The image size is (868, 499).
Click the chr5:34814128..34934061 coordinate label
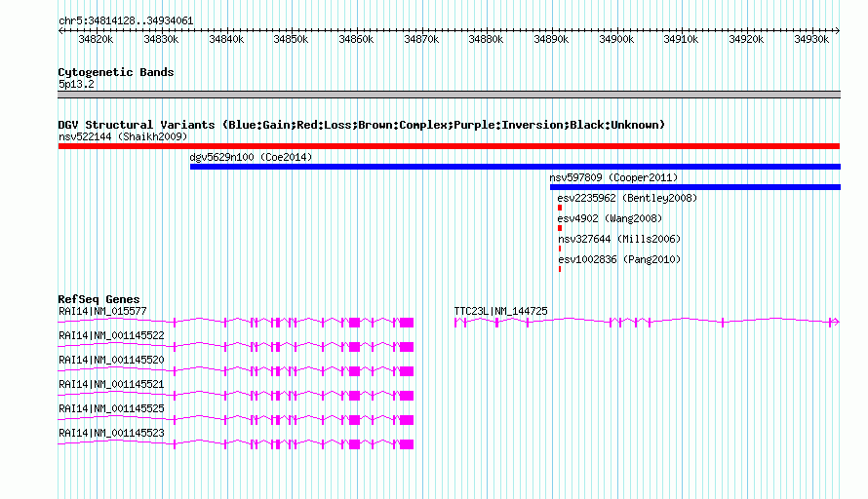point(126,21)
